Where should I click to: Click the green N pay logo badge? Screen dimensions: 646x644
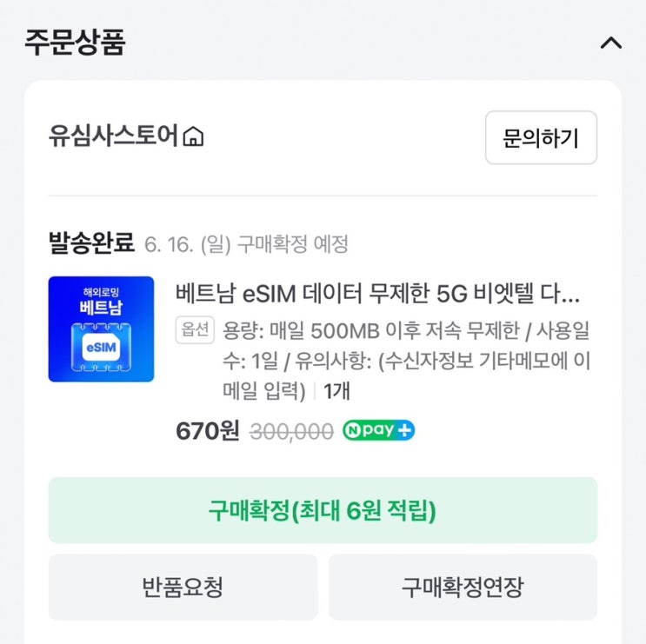pos(370,431)
